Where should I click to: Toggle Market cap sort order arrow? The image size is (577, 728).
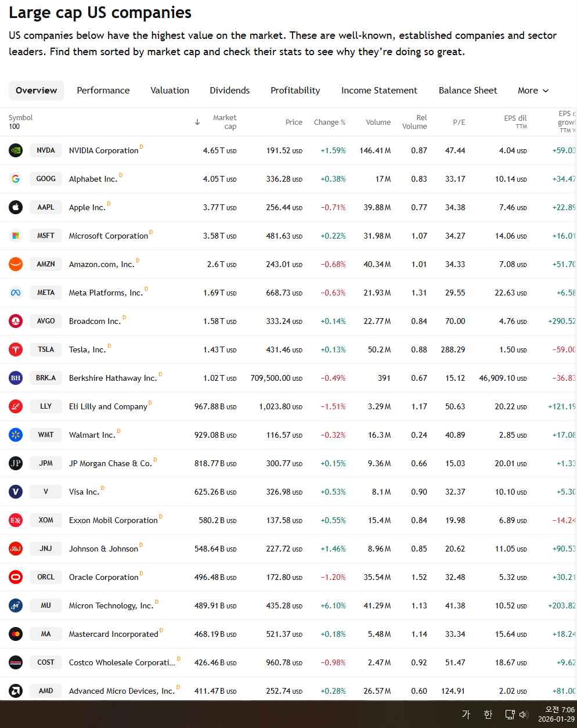point(197,122)
